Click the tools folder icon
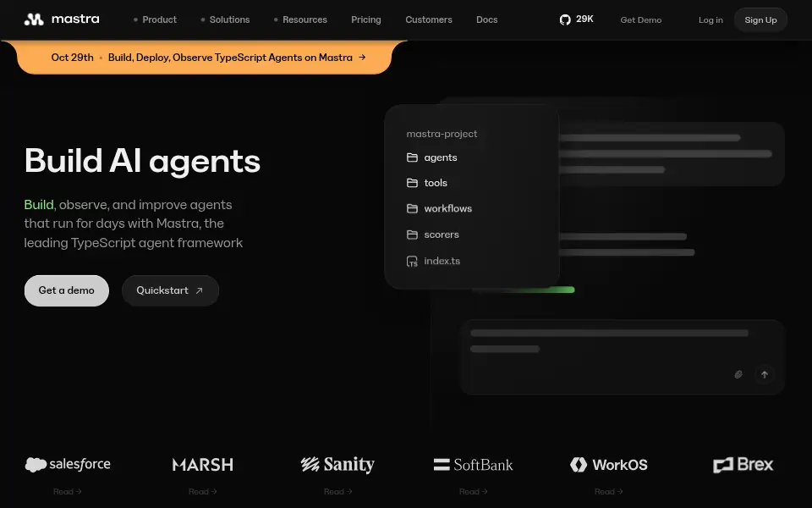Image resolution: width=812 pixels, height=508 pixels. (412, 183)
